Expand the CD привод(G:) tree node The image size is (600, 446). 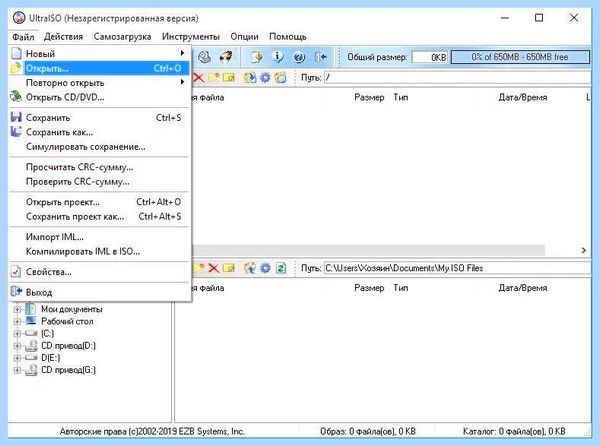(x=17, y=370)
